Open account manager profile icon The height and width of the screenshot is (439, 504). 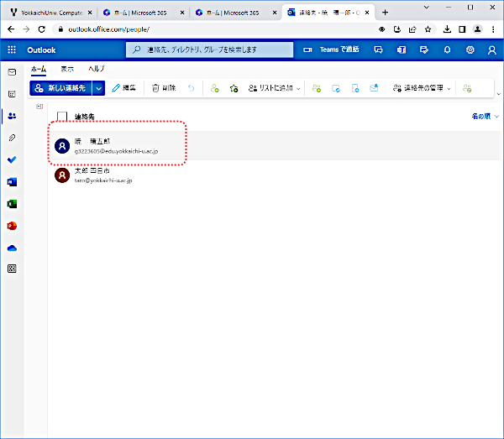click(x=491, y=50)
